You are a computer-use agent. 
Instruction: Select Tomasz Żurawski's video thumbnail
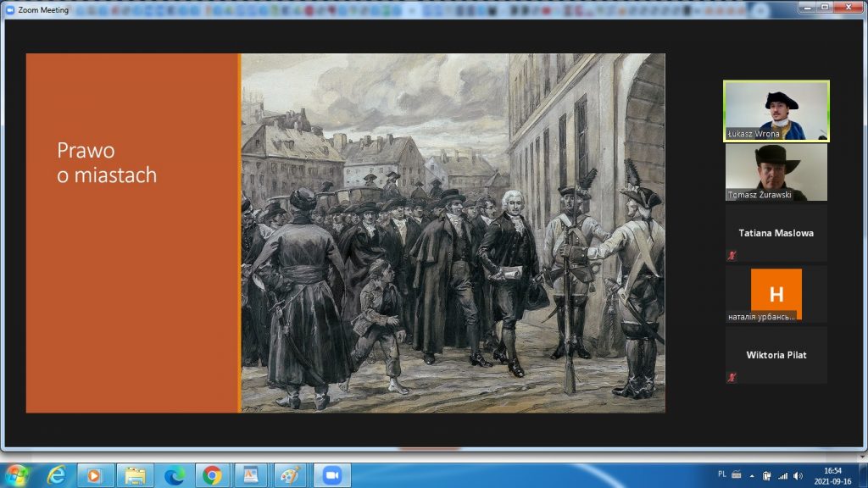[776, 172]
